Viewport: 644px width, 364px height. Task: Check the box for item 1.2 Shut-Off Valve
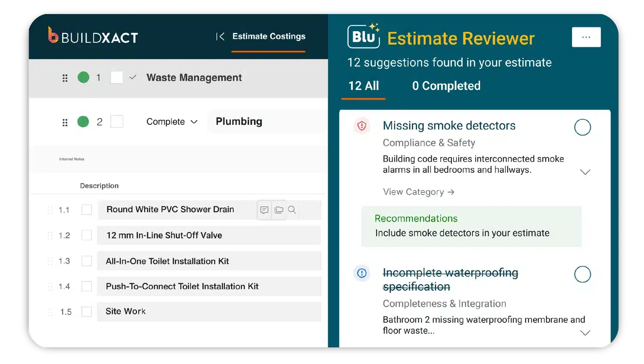pyautogui.click(x=87, y=235)
